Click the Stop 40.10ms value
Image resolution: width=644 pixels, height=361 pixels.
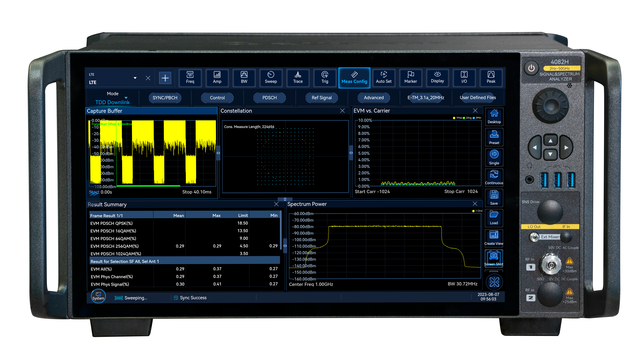197,192
